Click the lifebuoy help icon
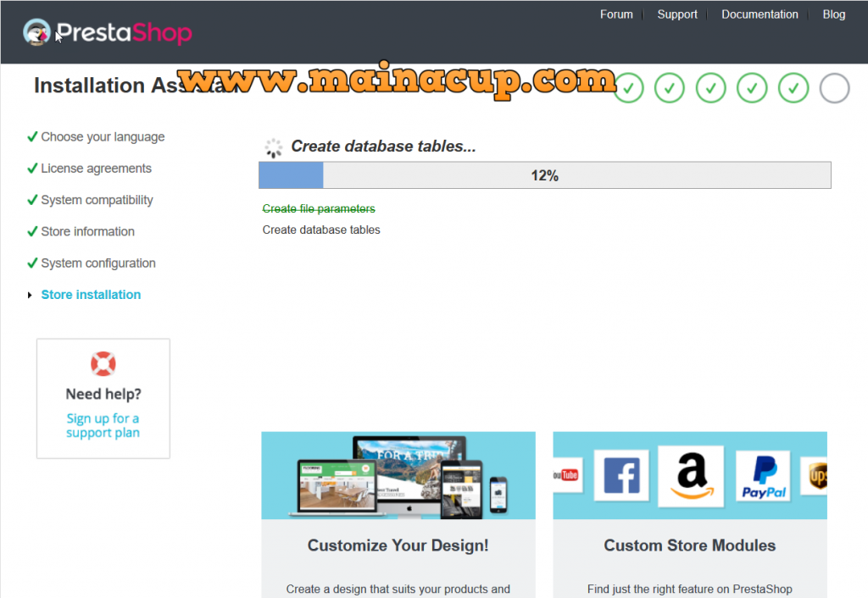Viewport: 868px width, 598px height. (x=103, y=363)
